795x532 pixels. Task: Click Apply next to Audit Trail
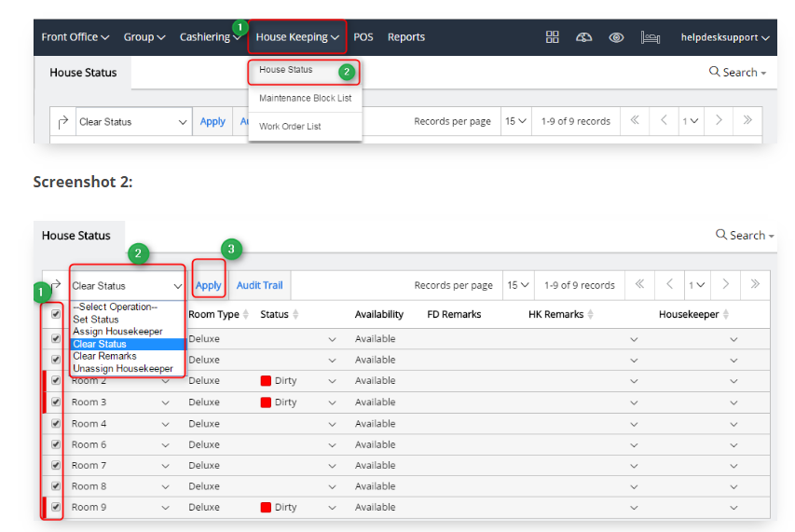(x=209, y=286)
